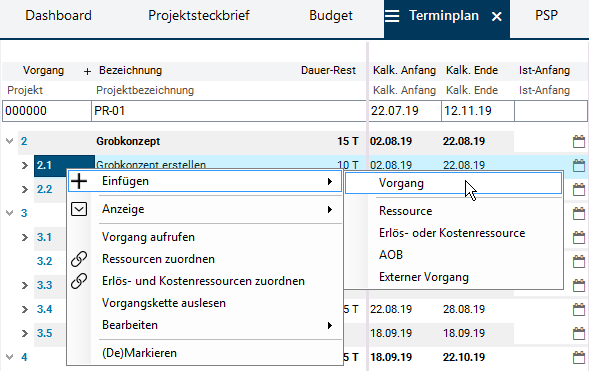
Task: Expand task 3.4 row
Action: click(25, 309)
